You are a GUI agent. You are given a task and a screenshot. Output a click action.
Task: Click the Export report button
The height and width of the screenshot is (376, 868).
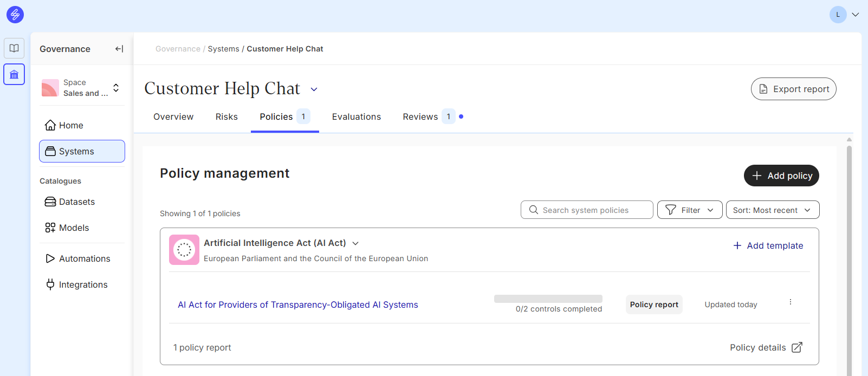(x=793, y=89)
